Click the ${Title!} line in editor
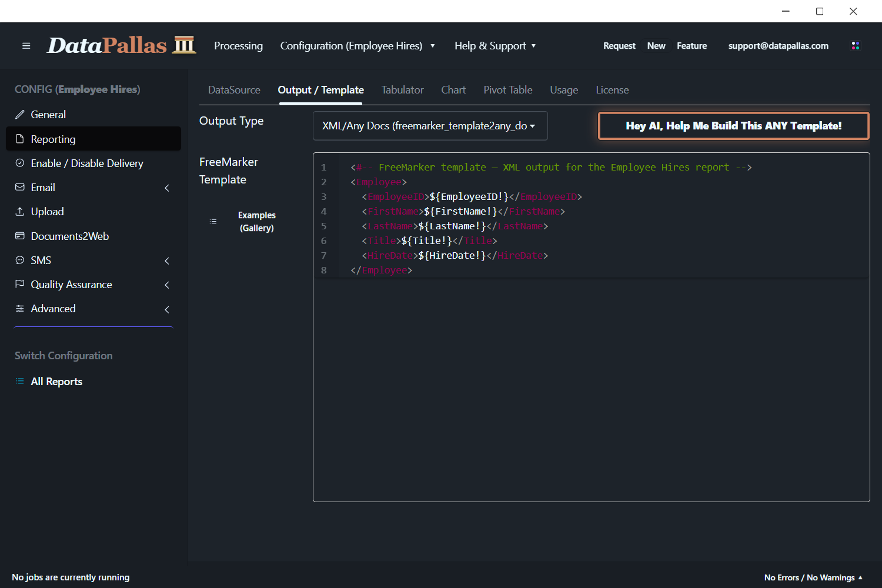Image resolution: width=882 pixels, height=588 pixels. pyautogui.click(x=429, y=240)
